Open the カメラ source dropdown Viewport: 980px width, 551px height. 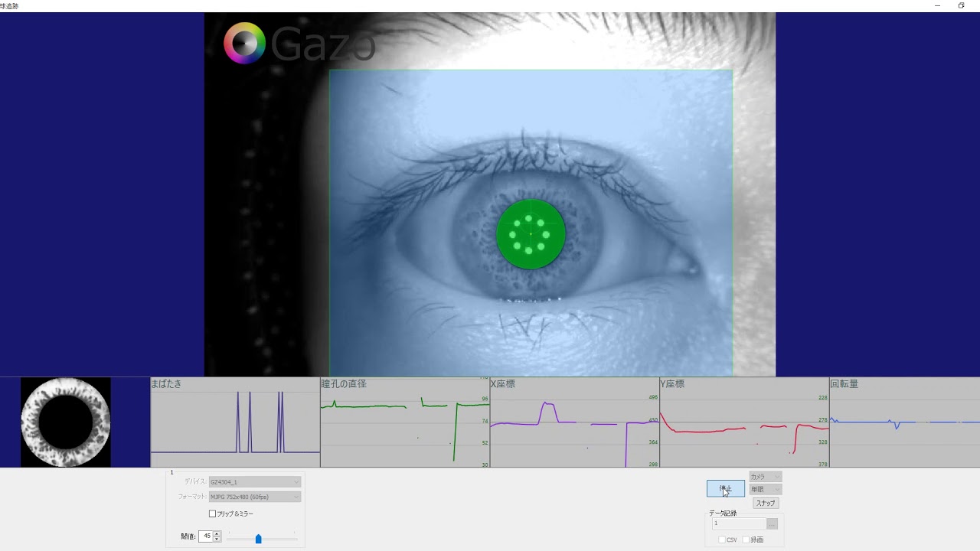point(765,477)
